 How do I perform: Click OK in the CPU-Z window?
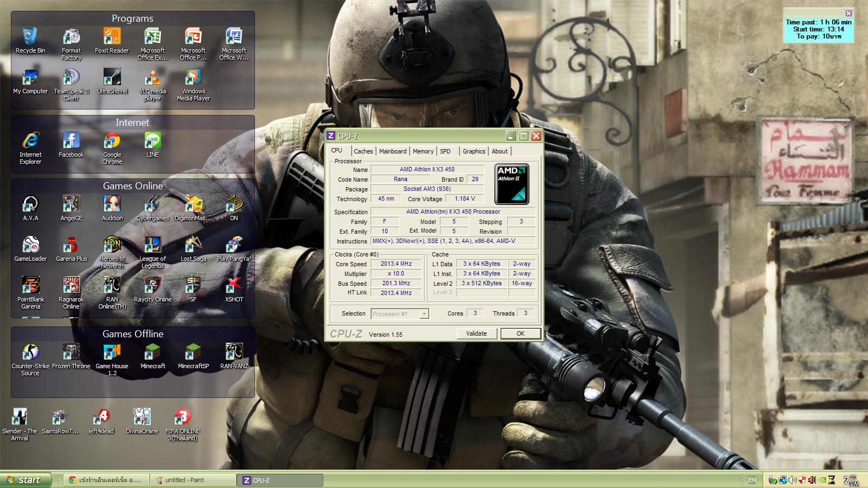(x=520, y=333)
